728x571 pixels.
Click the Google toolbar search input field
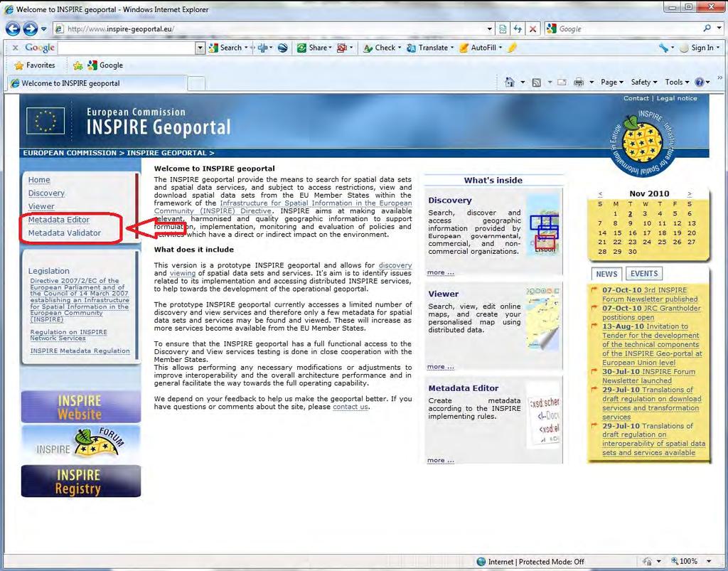click(x=128, y=48)
